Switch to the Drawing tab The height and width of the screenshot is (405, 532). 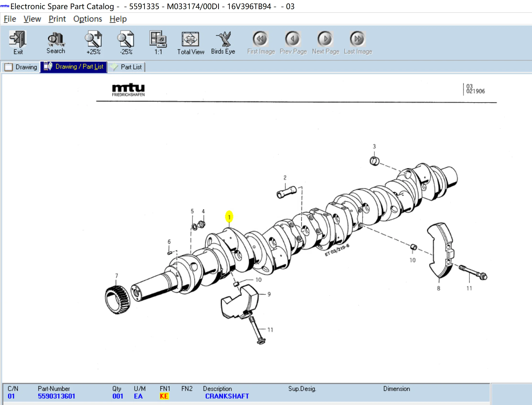(x=21, y=67)
